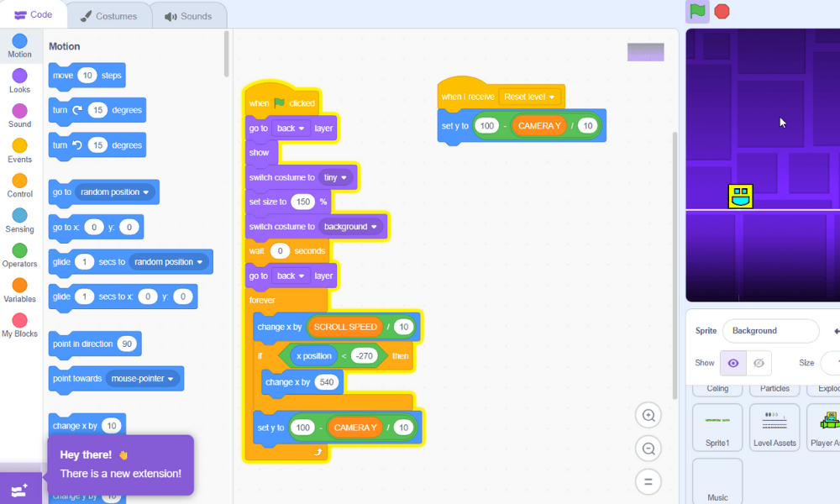Zoom in on the code workspace
This screenshot has height=504, width=840.
tap(648, 415)
